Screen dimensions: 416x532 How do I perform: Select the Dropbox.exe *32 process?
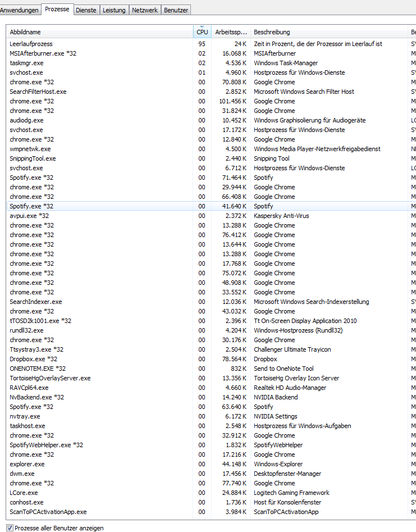pyautogui.click(x=211, y=359)
